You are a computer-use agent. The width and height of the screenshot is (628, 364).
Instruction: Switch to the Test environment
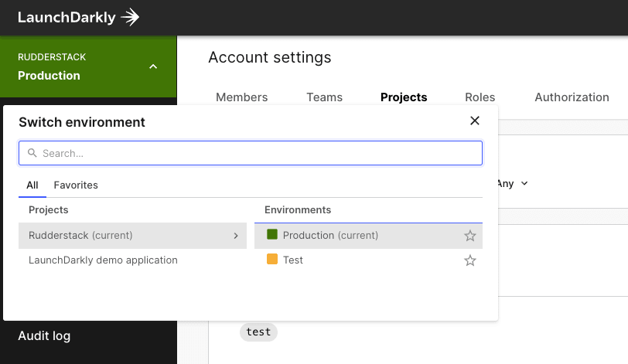pyautogui.click(x=368, y=260)
